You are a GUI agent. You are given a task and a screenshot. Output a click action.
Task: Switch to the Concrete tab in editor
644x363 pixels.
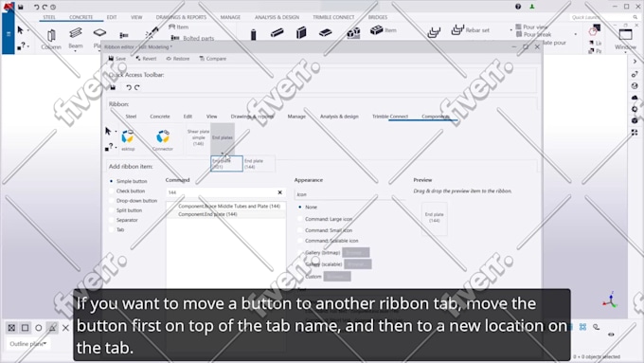coord(160,117)
